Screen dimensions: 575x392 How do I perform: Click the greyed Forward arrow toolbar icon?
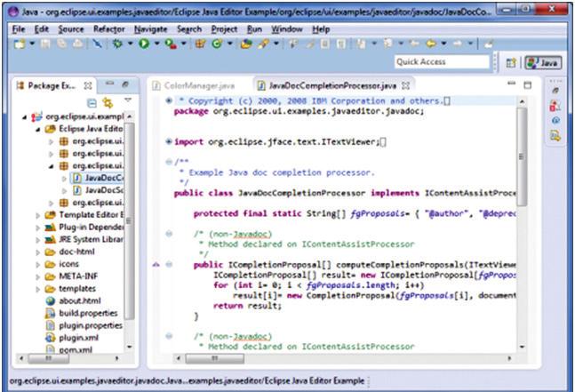458,44
